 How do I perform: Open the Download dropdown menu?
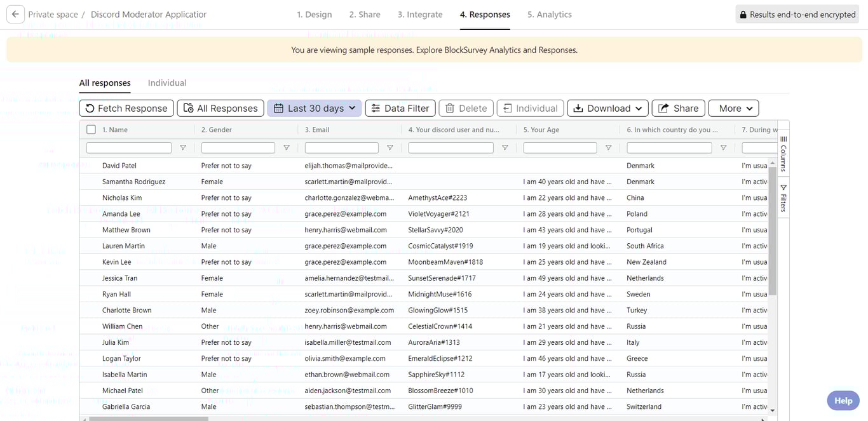click(x=607, y=109)
